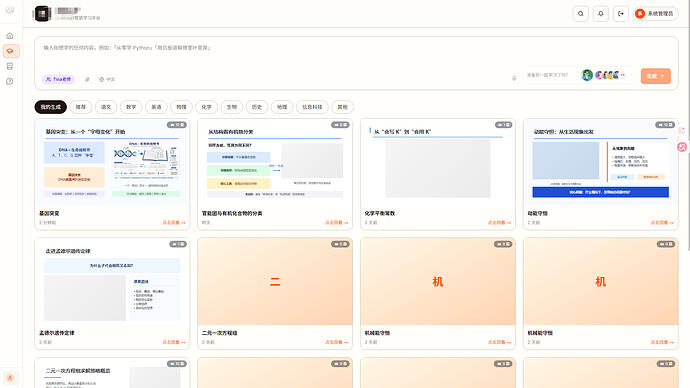
Task: Select the 我的生成 tab
Action: pyautogui.click(x=51, y=107)
